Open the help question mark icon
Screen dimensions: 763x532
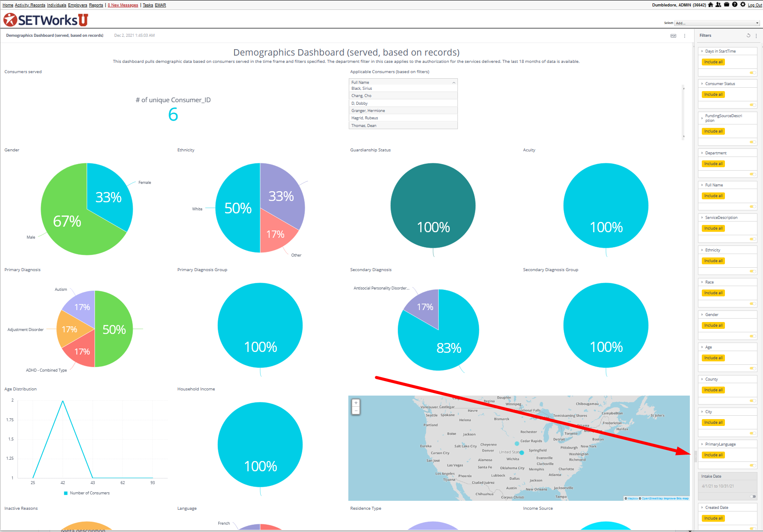[735, 5]
